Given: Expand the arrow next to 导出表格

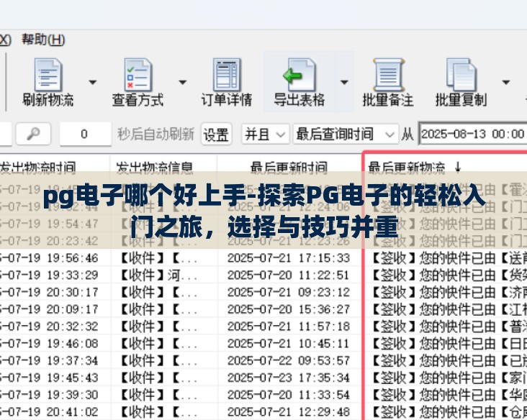Looking at the screenshot, I should pyautogui.click(x=344, y=82).
